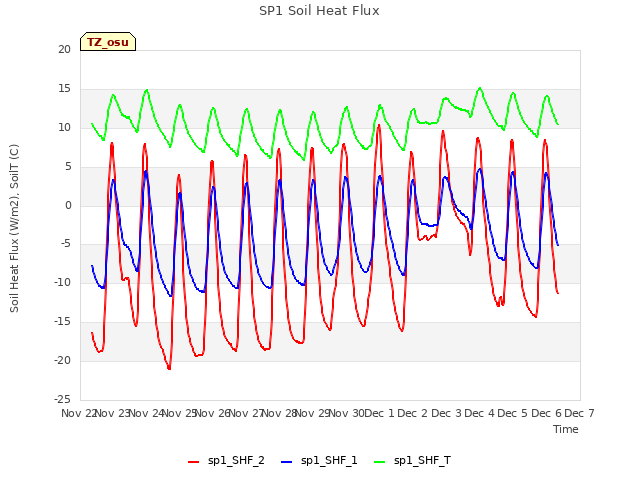
Task: Click the Dec 4 x-axis tick label
Action: 479,413
